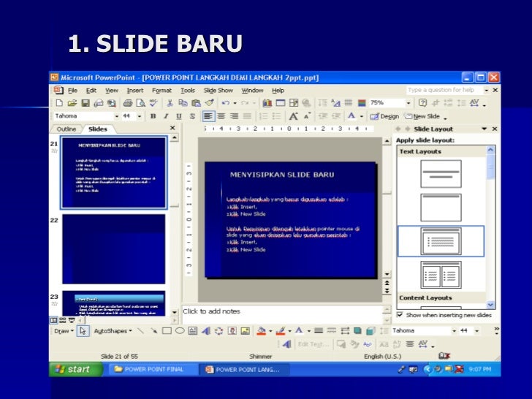Image resolution: width=532 pixels, height=399 pixels.
Task: Open the Insert menu
Action: [x=135, y=91]
